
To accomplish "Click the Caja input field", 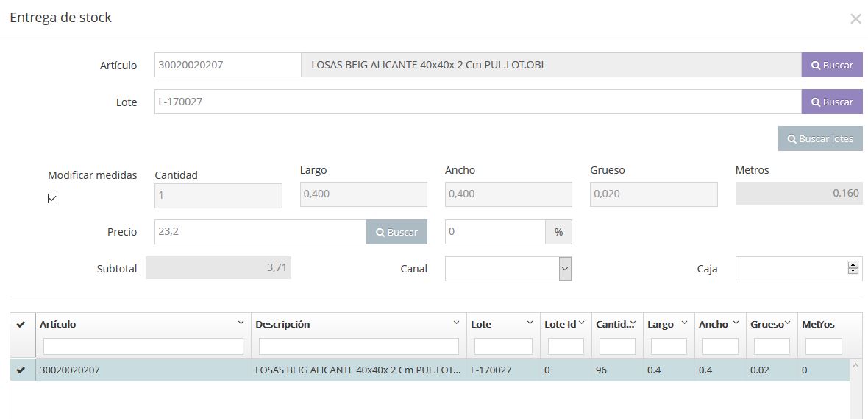I will (x=799, y=269).
